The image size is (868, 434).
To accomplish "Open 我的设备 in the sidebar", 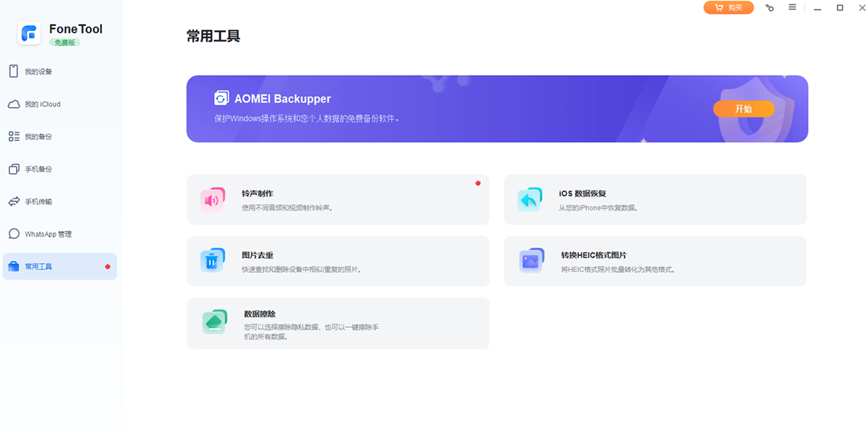I will pyautogui.click(x=59, y=71).
